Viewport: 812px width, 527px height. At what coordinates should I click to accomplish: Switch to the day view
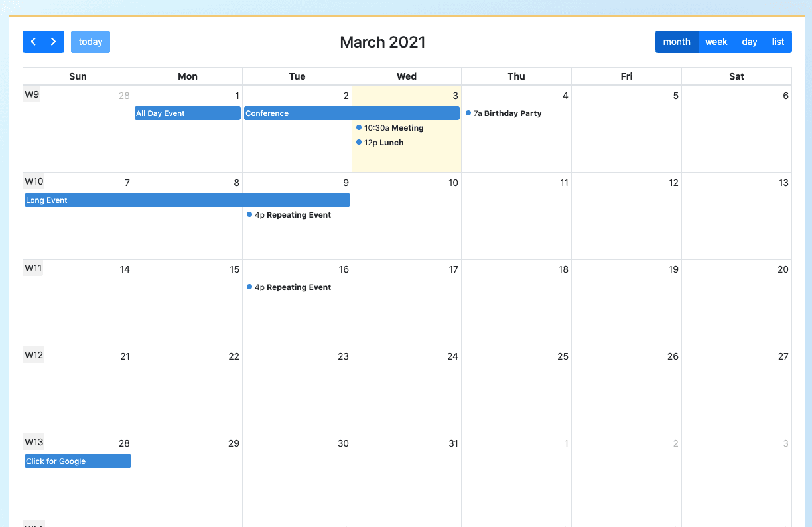click(750, 42)
